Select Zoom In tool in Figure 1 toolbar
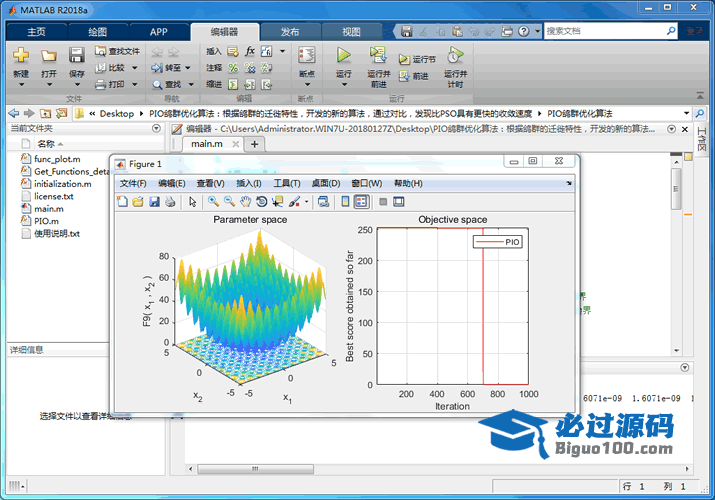This screenshot has width=715, height=500. click(213, 201)
